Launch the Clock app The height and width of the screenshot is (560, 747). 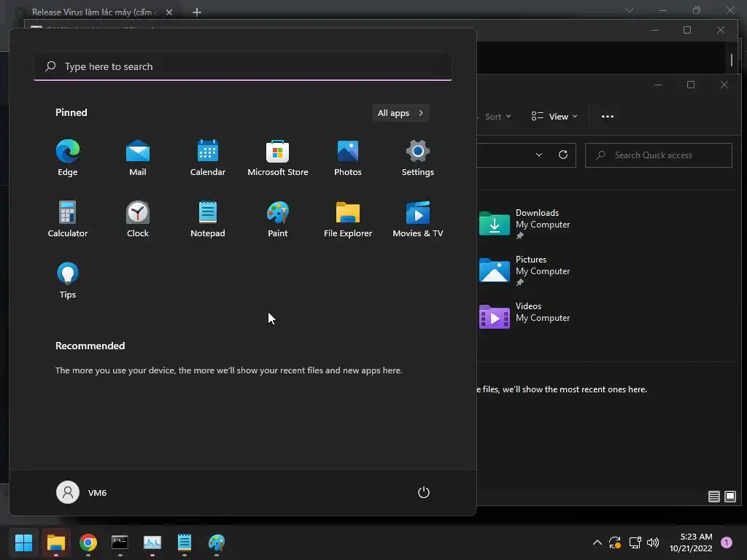[138, 219]
